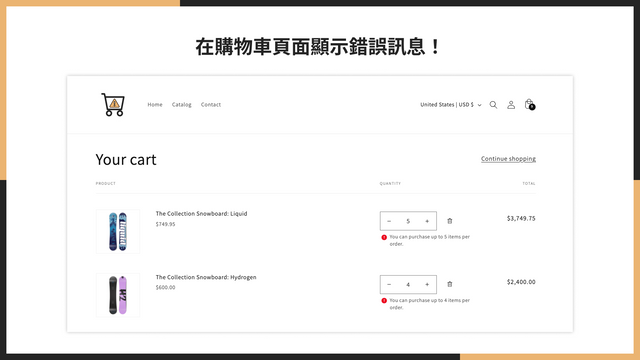Click the TOTAL column header
The width and height of the screenshot is (640, 360).
(529, 184)
